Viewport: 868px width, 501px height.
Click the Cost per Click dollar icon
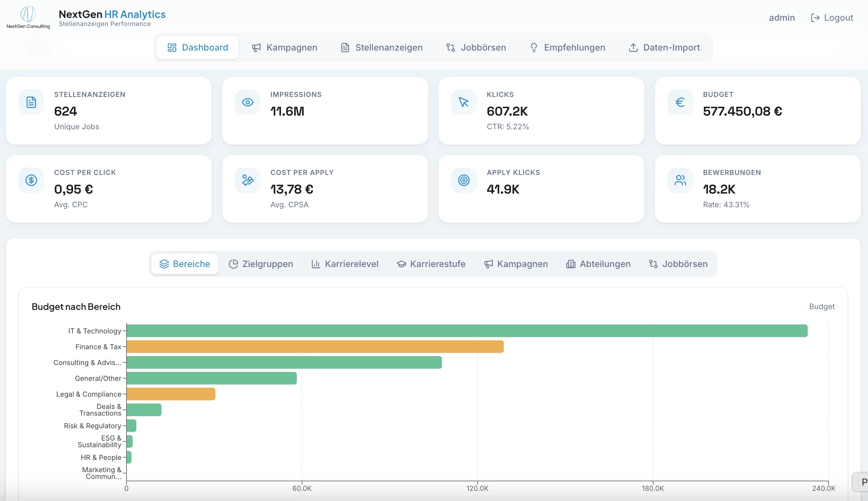pyautogui.click(x=31, y=180)
